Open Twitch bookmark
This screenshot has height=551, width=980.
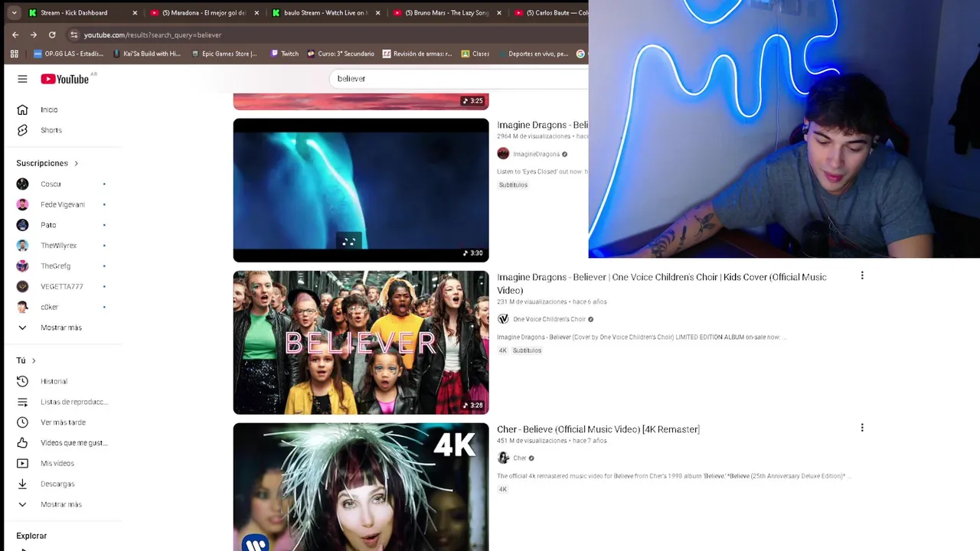point(285,54)
